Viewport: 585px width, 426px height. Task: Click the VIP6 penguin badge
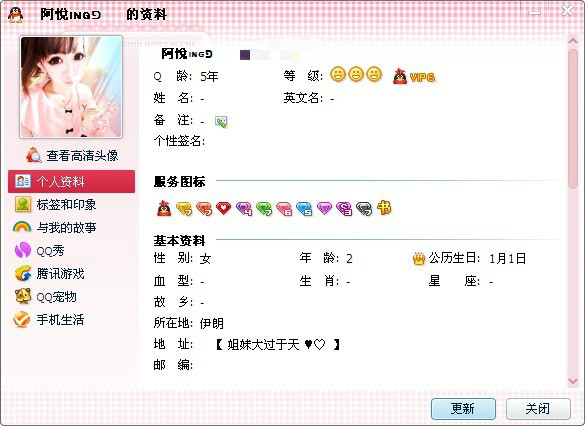pos(413,76)
